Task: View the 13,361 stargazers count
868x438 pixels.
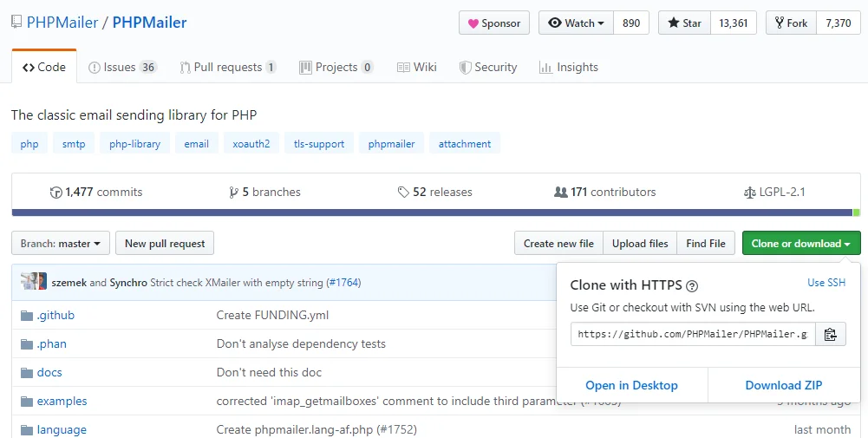Action: coord(734,23)
